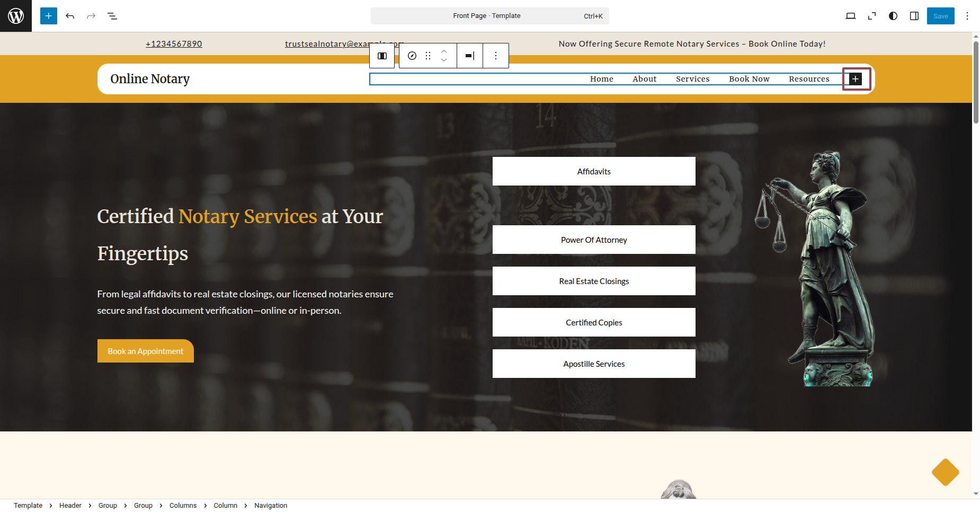
Task: Click the block drag handle icon
Action: 428,56
